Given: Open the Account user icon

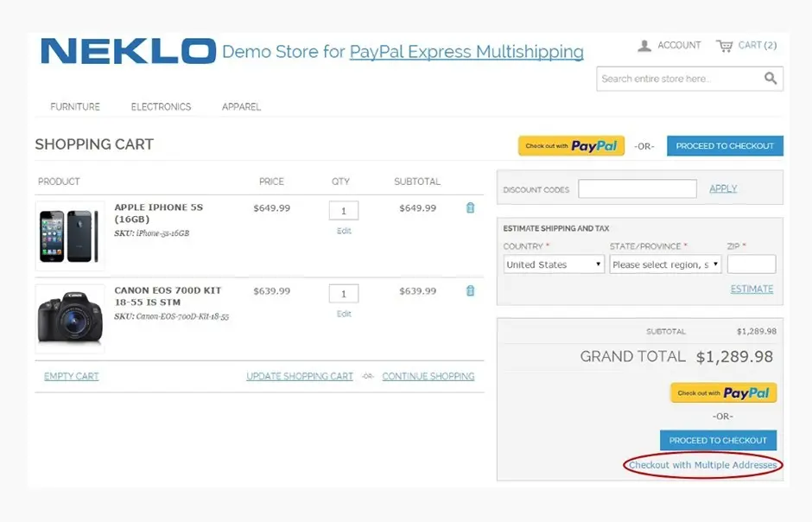Looking at the screenshot, I should (644, 46).
